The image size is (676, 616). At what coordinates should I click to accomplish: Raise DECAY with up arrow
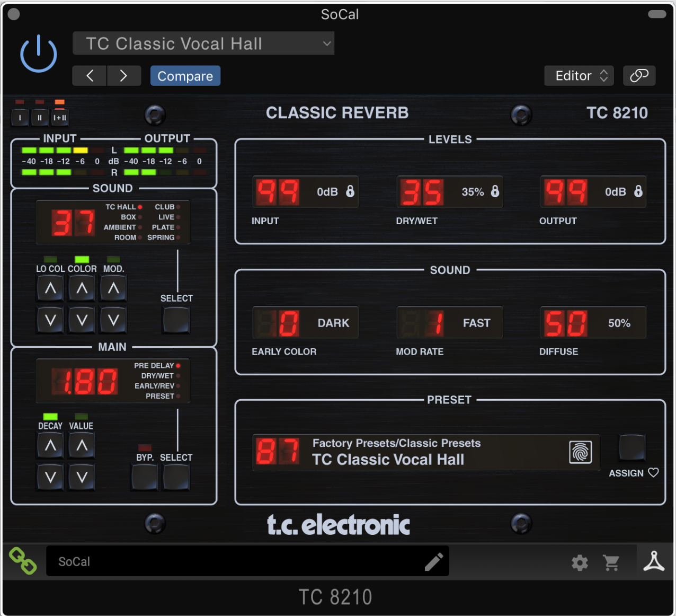(x=50, y=445)
